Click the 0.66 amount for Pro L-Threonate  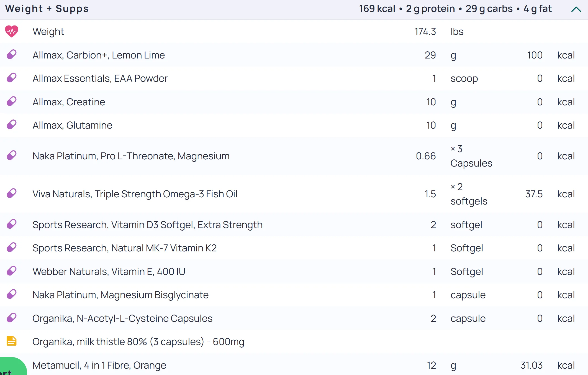(x=426, y=156)
